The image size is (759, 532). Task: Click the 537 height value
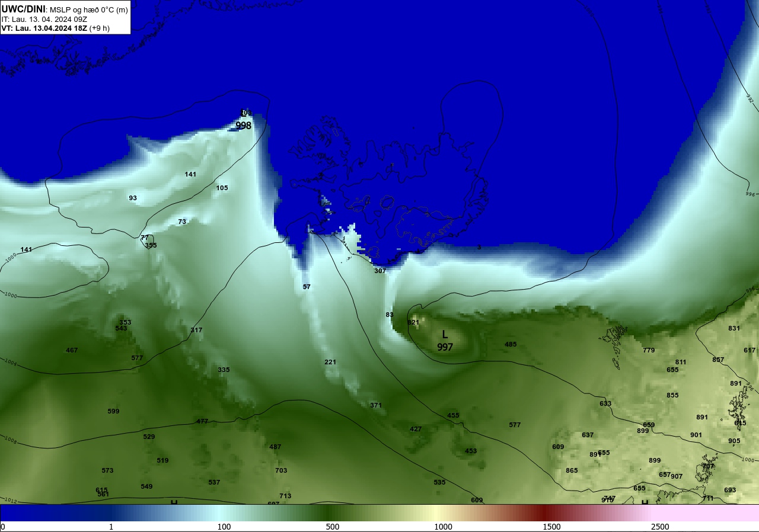214,482
